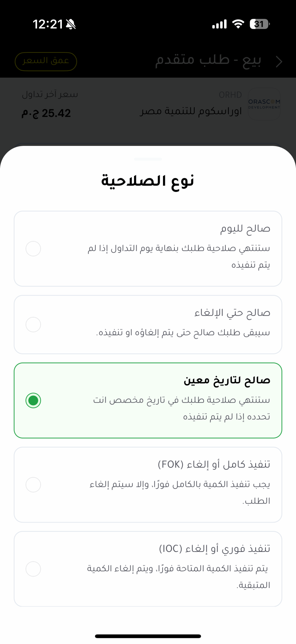This screenshot has height=644, width=296.
Task: Tap the battery level indicator
Action: coord(259,24)
